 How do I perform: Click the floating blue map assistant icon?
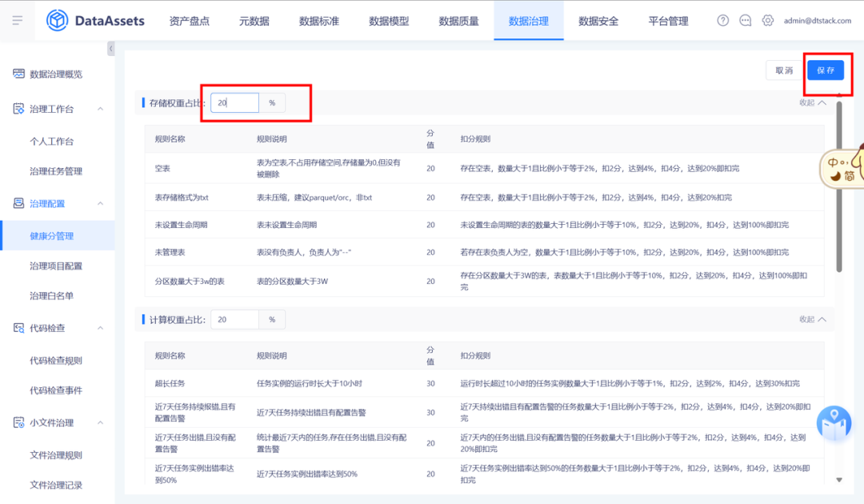[834, 422]
